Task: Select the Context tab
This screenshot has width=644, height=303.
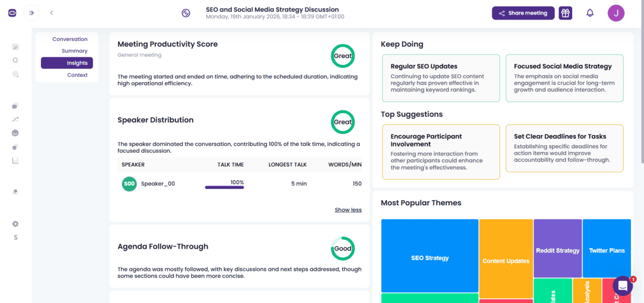Action: [77, 75]
